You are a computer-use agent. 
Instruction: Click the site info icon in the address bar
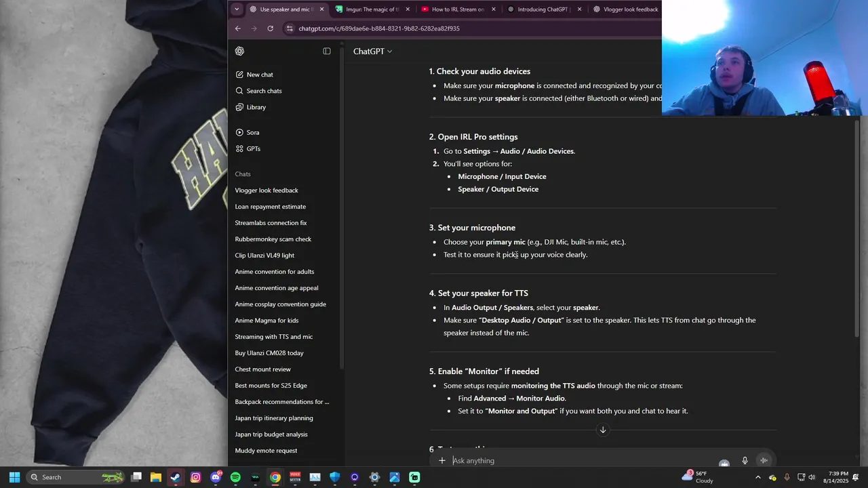290,28
